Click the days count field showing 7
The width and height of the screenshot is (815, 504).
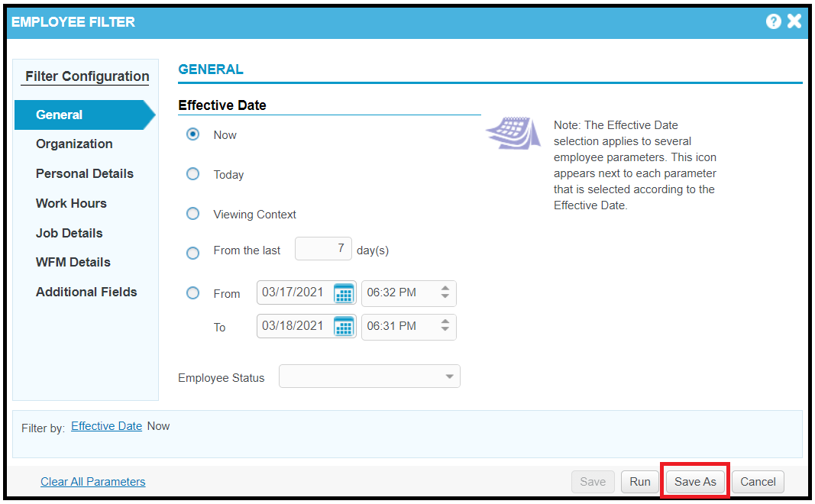pyautogui.click(x=323, y=248)
